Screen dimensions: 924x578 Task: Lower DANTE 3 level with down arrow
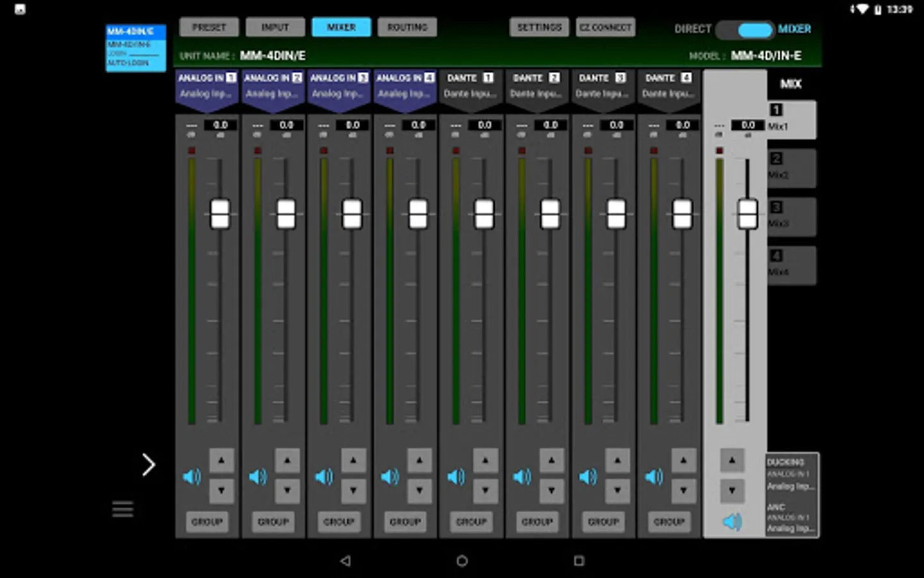[x=618, y=491]
